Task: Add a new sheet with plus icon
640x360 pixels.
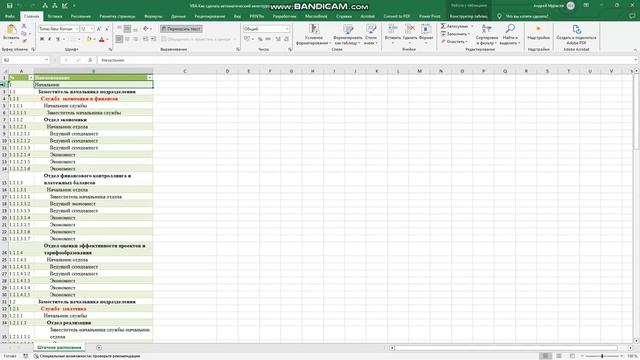Action: coord(99,348)
